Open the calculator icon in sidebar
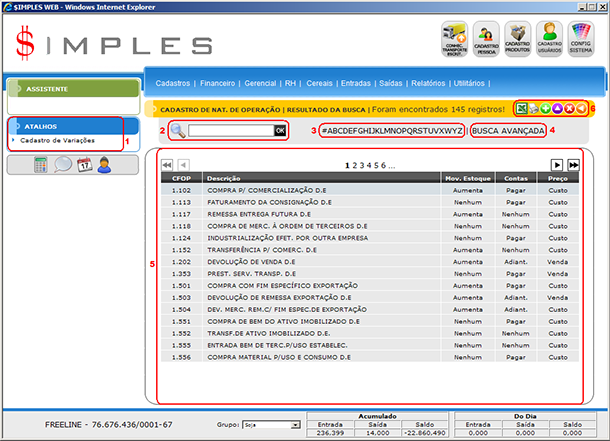This screenshot has width=610, height=441. [41, 166]
